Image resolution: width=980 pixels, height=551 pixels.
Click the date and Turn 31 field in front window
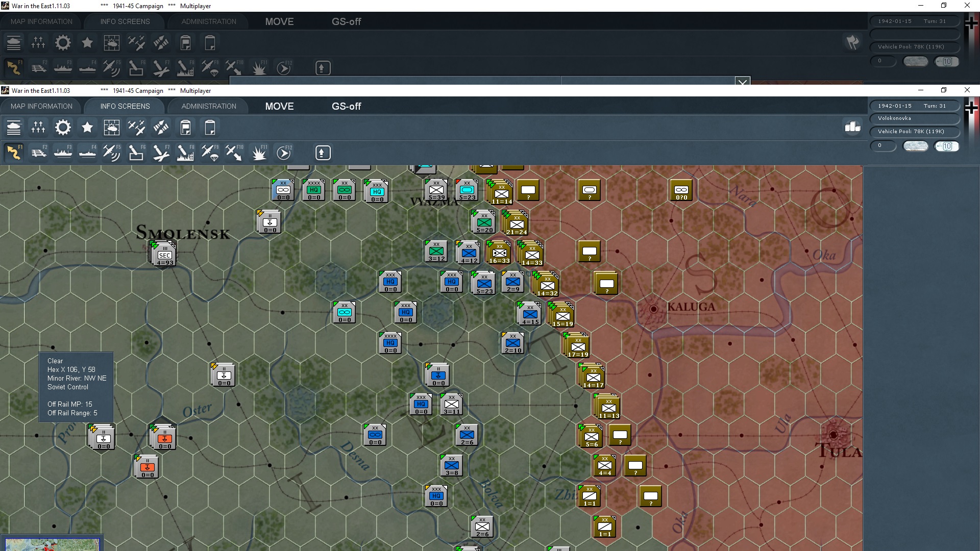(x=915, y=106)
